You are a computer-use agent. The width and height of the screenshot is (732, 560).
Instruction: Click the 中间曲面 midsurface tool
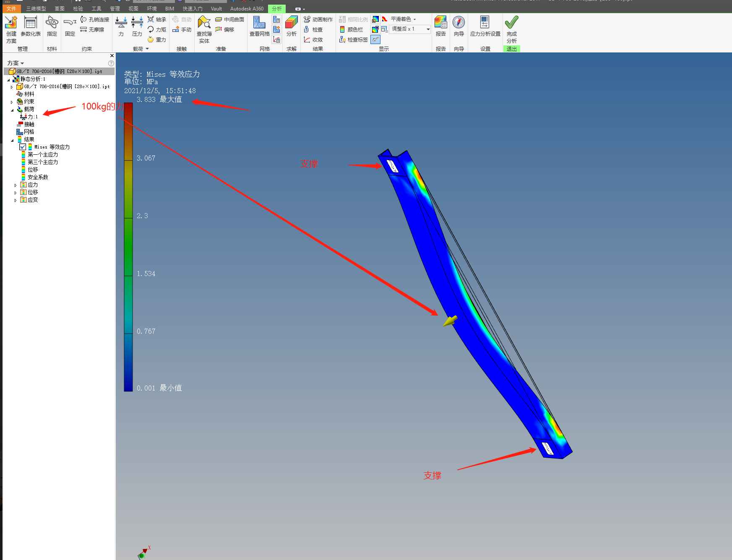coord(230,19)
